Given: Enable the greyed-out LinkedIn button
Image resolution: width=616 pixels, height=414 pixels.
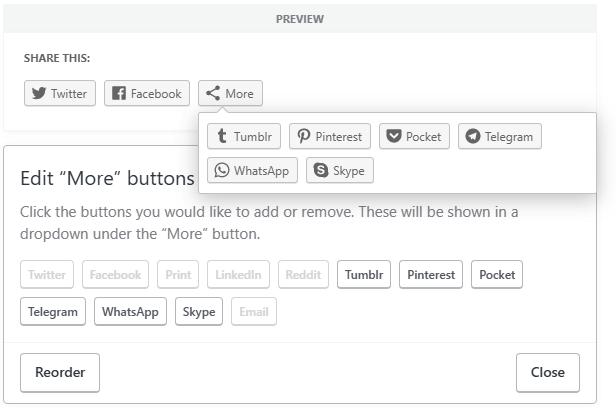Looking at the screenshot, I should coord(238,275).
